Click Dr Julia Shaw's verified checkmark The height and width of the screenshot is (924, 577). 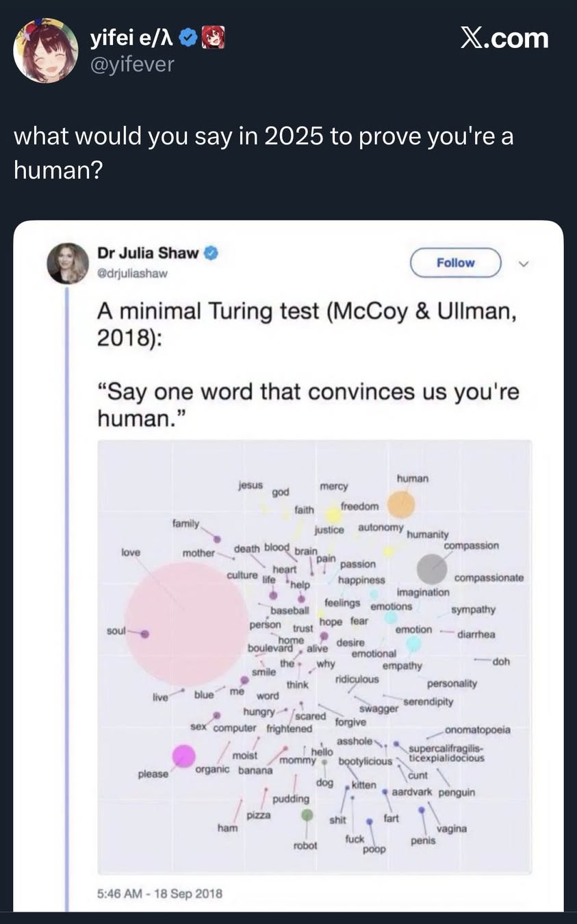(211, 253)
